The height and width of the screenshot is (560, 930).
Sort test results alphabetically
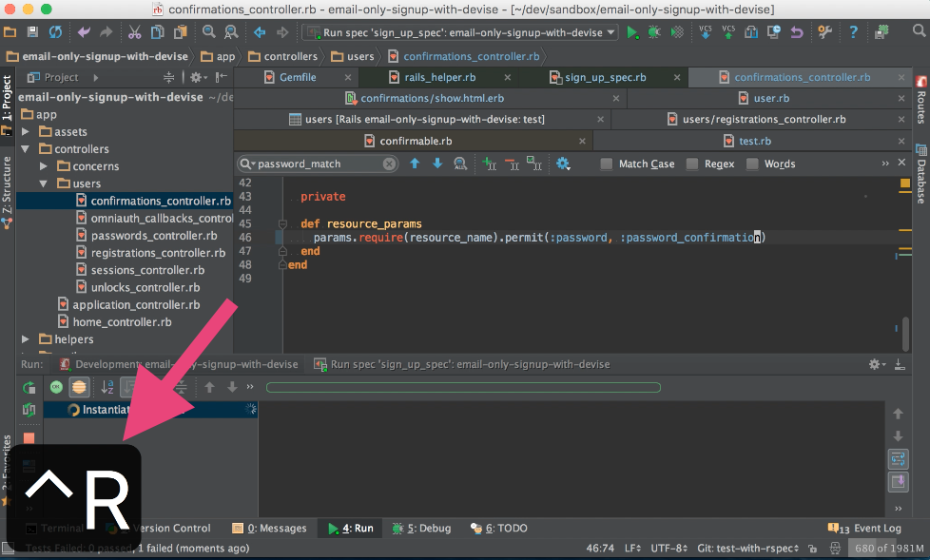[107, 387]
